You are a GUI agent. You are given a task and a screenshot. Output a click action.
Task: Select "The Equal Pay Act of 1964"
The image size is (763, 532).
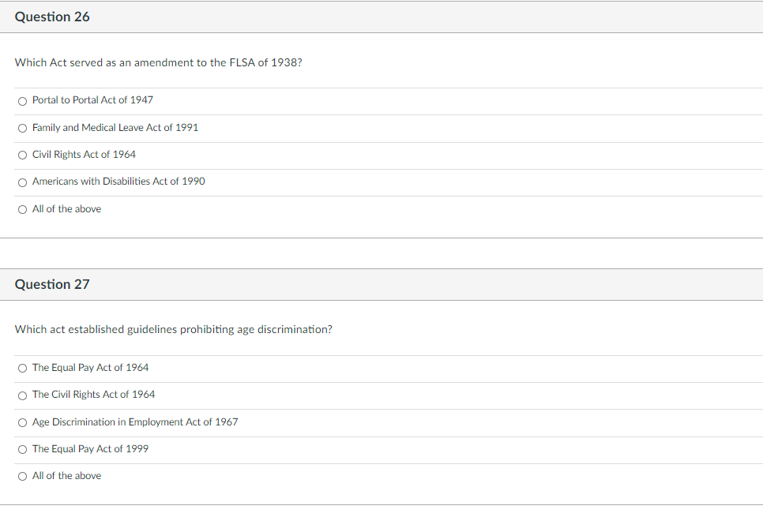pyautogui.click(x=22, y=368)
